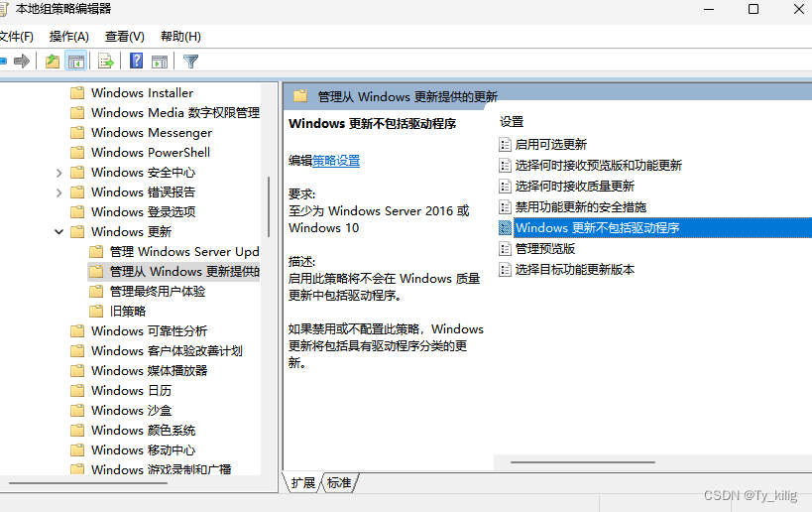Open the 帮助(H) menu
812x512 pixels.
pyautogui.click(x=180, y=37)
